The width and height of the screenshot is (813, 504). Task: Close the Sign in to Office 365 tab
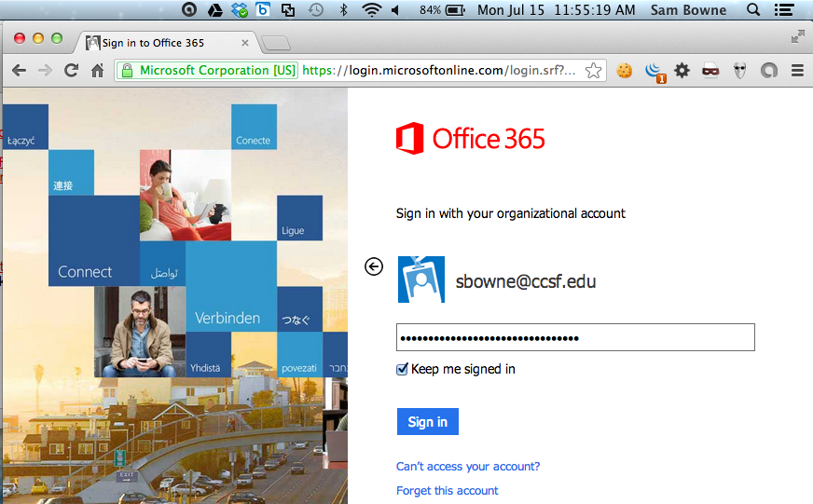click(x=244, y=43)
